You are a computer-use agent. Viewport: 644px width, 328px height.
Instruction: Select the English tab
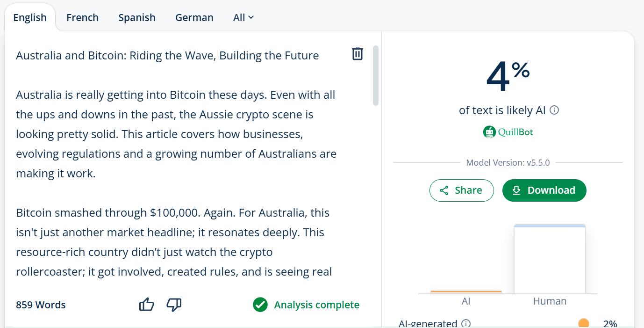pos(30,18)
